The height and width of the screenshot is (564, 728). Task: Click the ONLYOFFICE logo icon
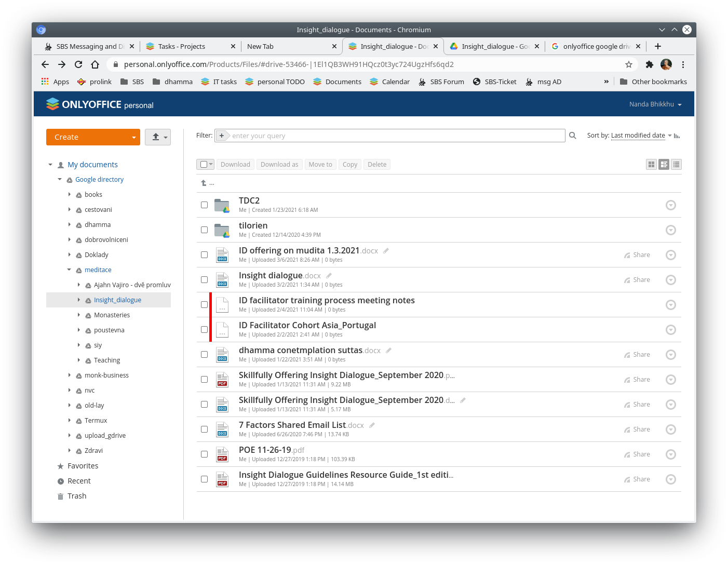(52, 104)
